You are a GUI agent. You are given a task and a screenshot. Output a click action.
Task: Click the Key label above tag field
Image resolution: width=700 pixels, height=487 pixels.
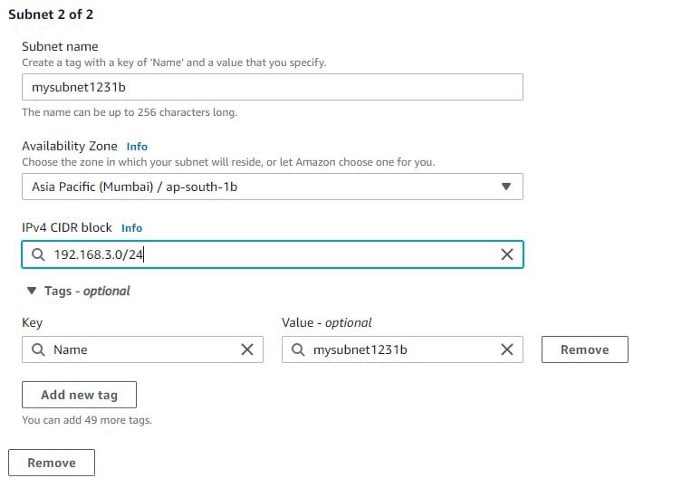tap(32, 323)
